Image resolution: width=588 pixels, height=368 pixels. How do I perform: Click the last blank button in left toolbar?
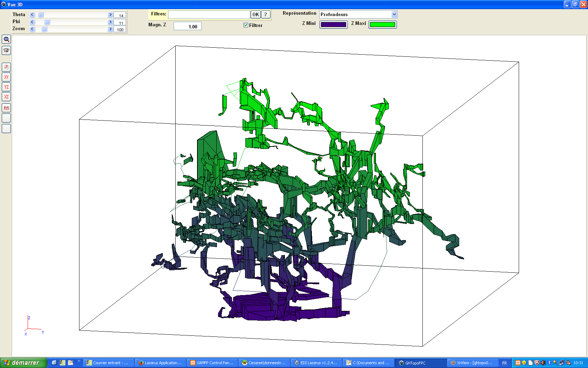coord(6,129)
